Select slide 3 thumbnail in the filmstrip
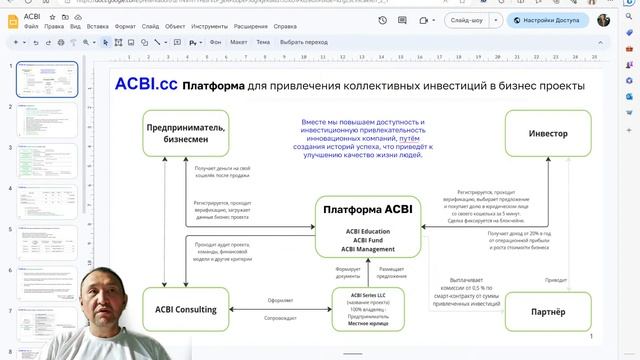Screen dimensions: 640x360 pyautogui.click(x=47, y=161)
